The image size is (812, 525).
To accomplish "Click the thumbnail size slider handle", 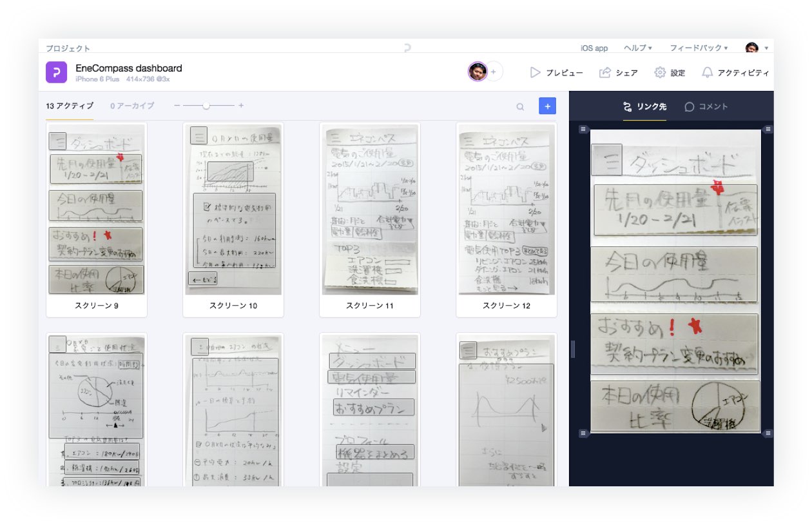I will (x=206, y=106).
